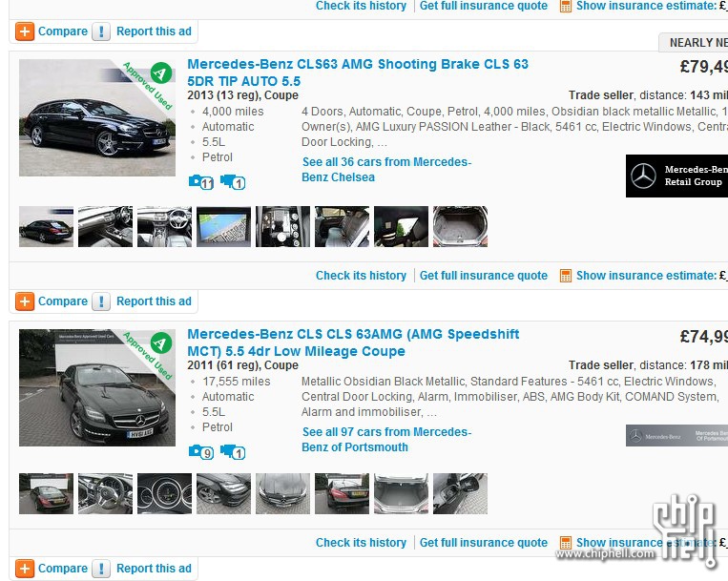728x581 pixels.
Task: Click Mercedes-Benz of Portsmouth dealer logo
Action: point(676,435)
